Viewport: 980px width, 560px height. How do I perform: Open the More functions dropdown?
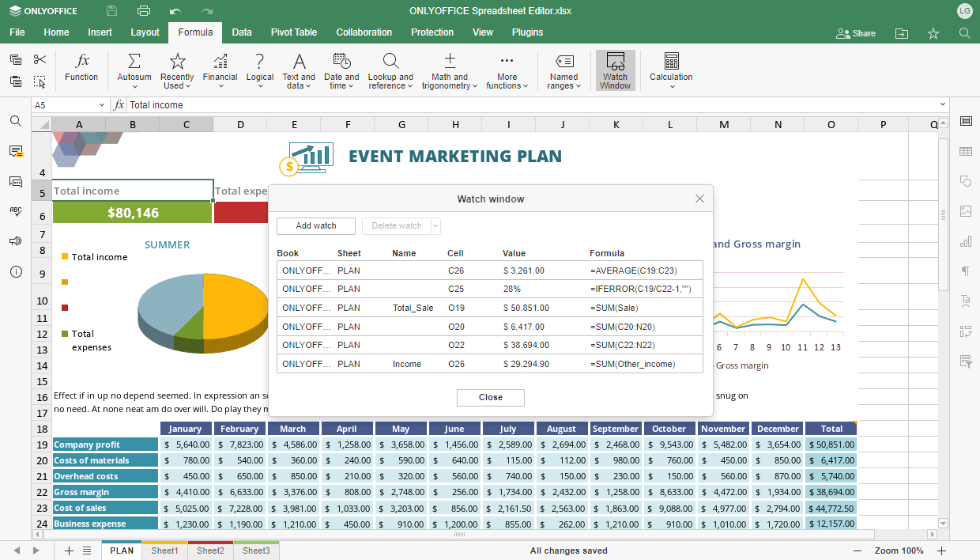[507, 70]
